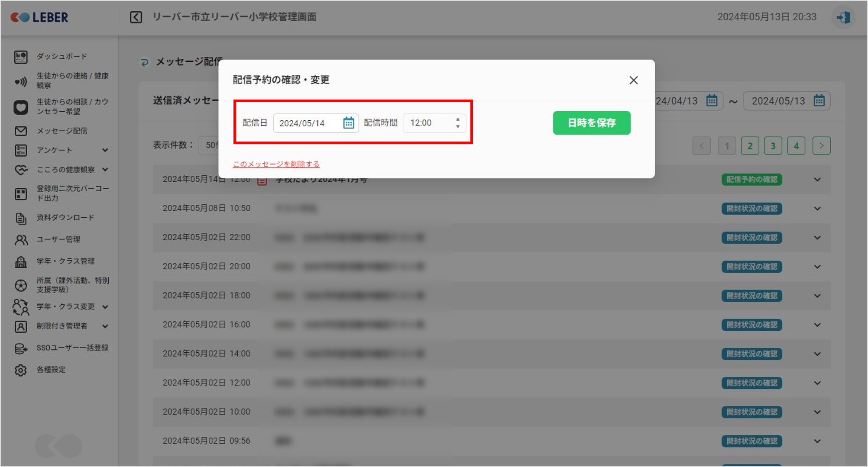Expand the こころの健康観察 sidebar submenu
This screenshot has height=467, width=868.
tap(105, 170)
